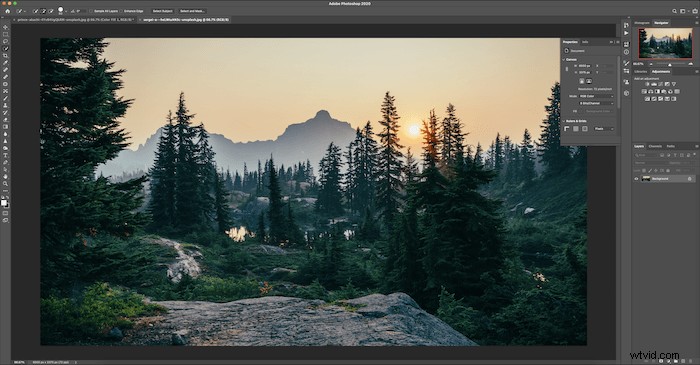Click the search icon at top right
The width and height of the screenshot is (700, 365).
pyautogui.click(x=674, y=11)
